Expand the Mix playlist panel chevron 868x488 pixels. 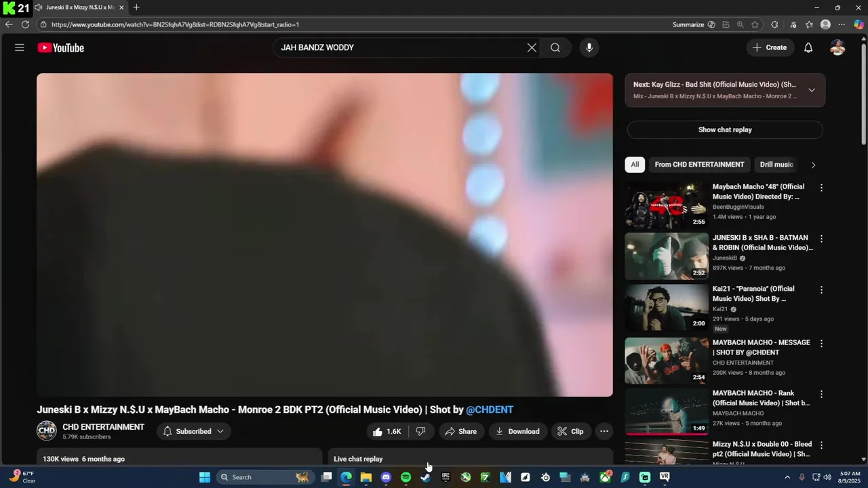pos(812,90)
